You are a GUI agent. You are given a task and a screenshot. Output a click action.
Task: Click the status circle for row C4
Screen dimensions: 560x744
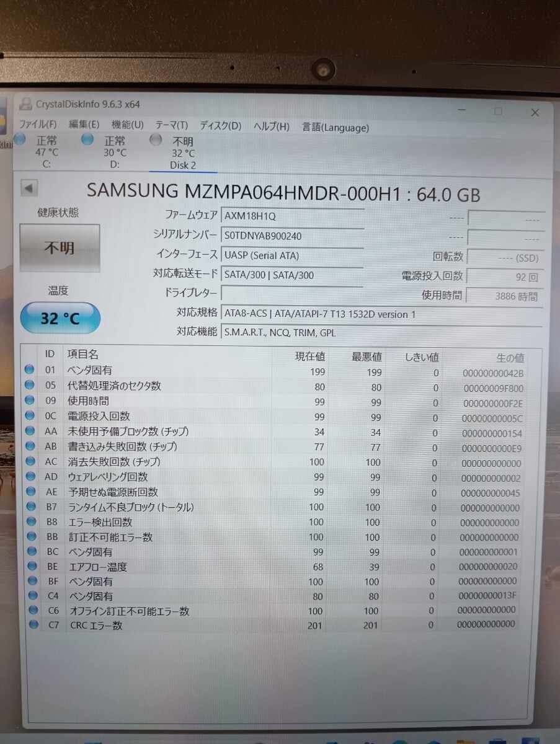[32, 596]
